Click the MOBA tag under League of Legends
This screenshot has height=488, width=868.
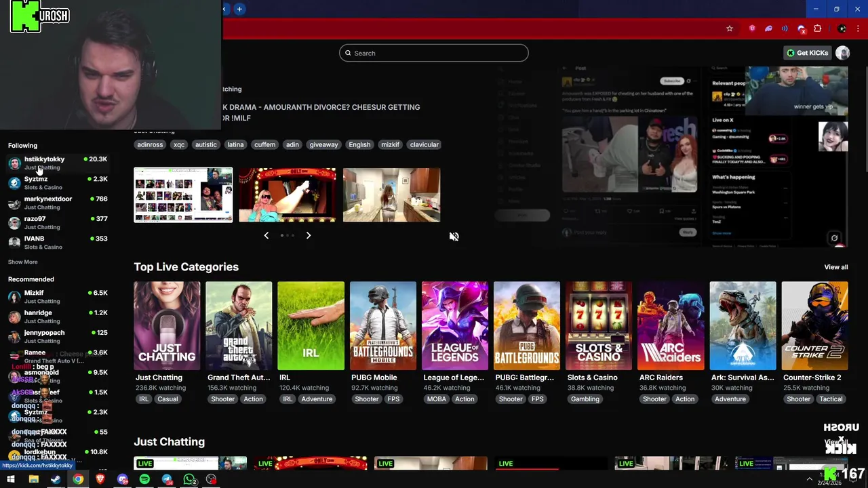(x=437, y=399)
